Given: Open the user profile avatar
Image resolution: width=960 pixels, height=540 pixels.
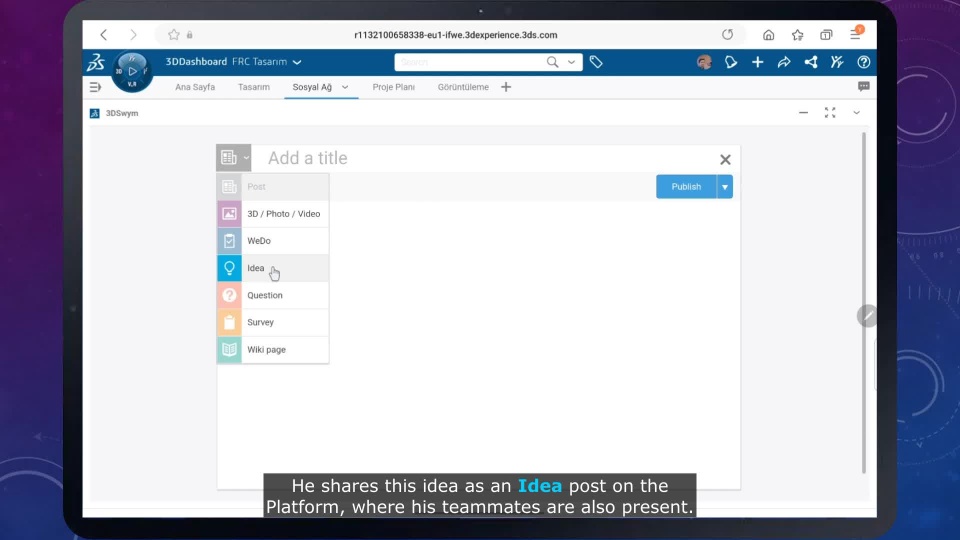Looking at the screenshot, I should 704,62.
